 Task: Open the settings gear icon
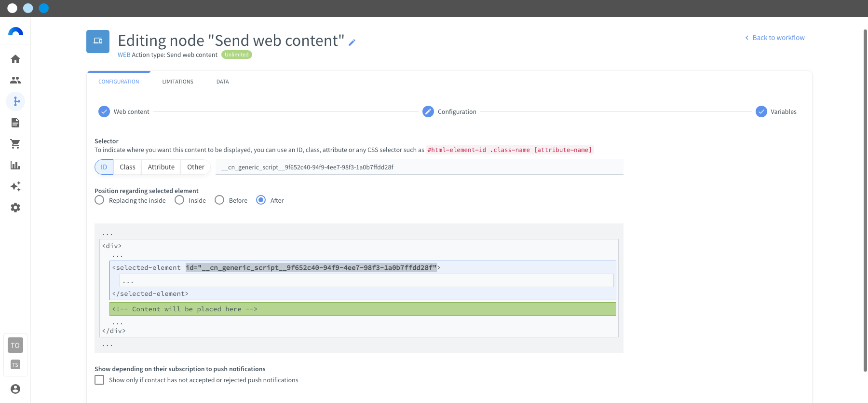(x=15, y=208)
